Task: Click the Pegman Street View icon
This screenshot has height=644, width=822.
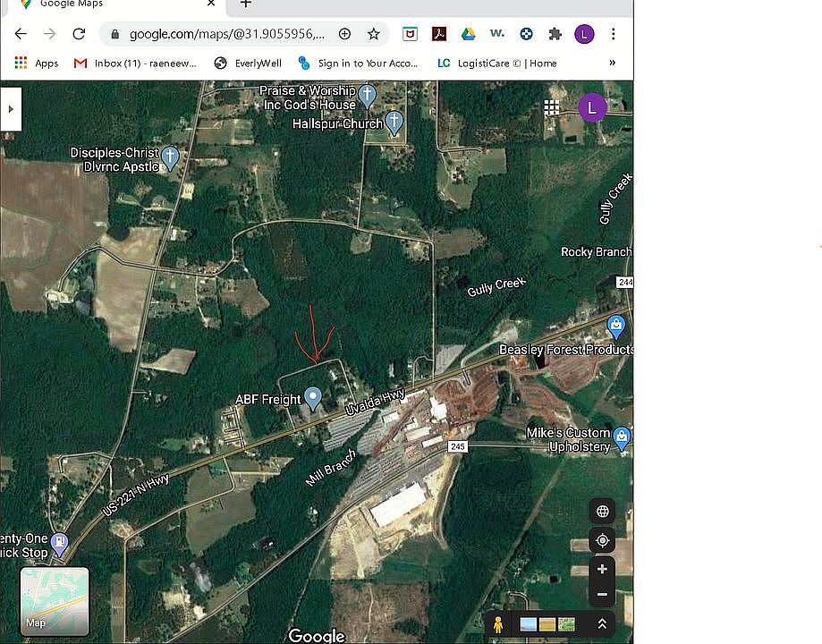Action: point(498,624)
